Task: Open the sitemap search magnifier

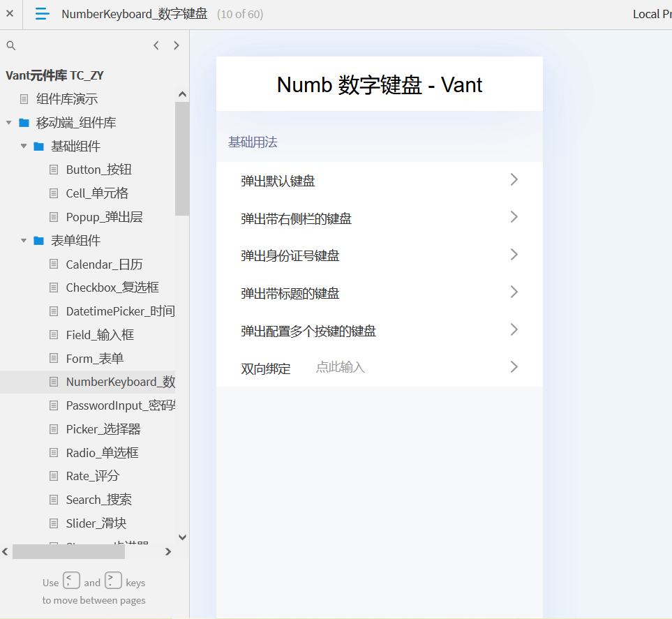Action: pyautogui.click(x=11, y=45)
